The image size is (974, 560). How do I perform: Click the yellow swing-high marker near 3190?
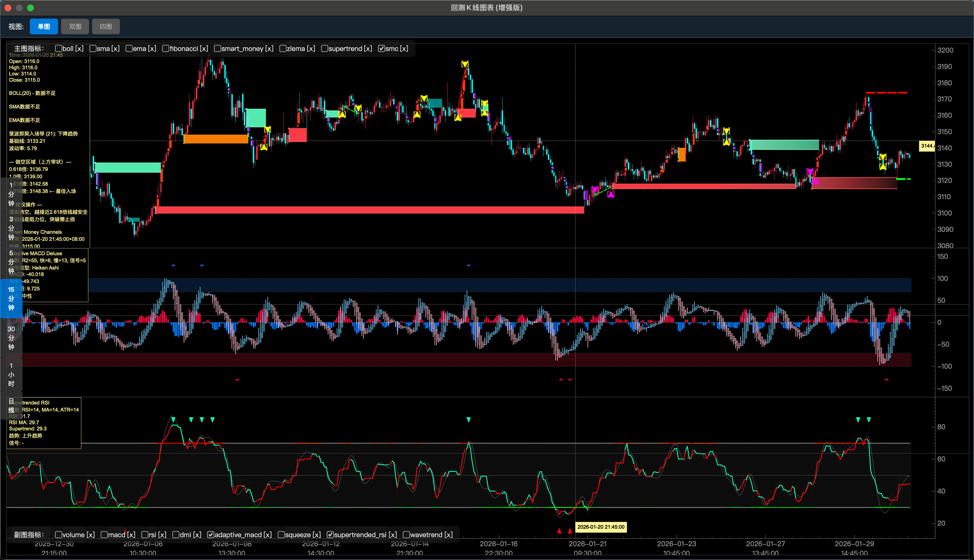tap(465, 64)
